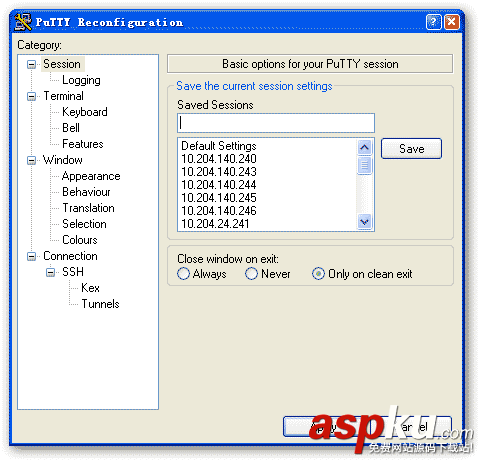Open the Logging category
This screenshot has height=460, width=479.
(x=81, y=80)
